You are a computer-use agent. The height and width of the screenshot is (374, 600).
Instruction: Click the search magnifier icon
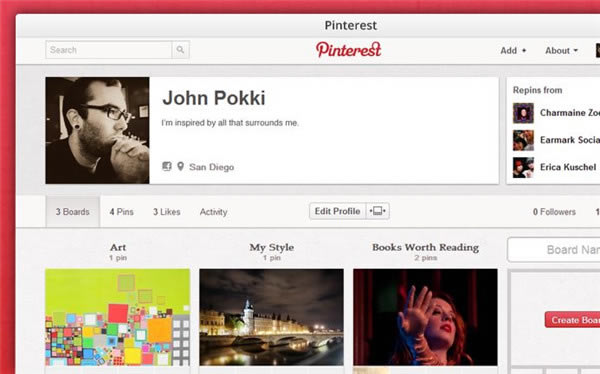pyautogui.click(x=180, y=50)
